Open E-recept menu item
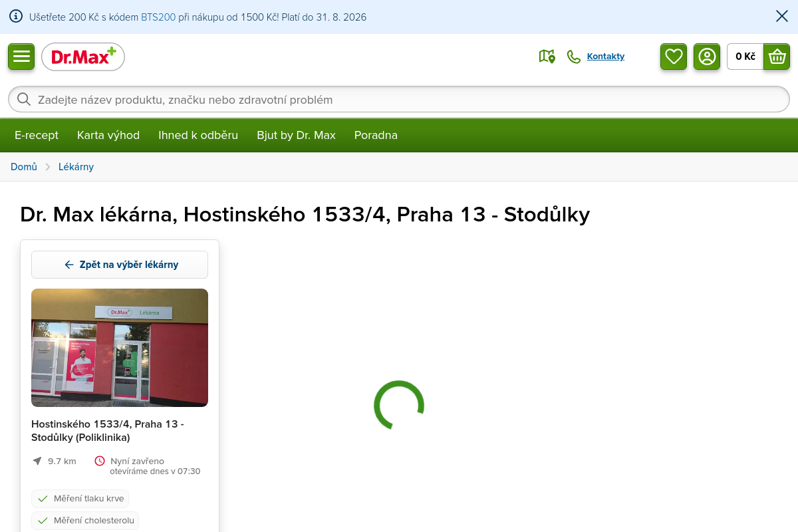 (x=37, y=135)
